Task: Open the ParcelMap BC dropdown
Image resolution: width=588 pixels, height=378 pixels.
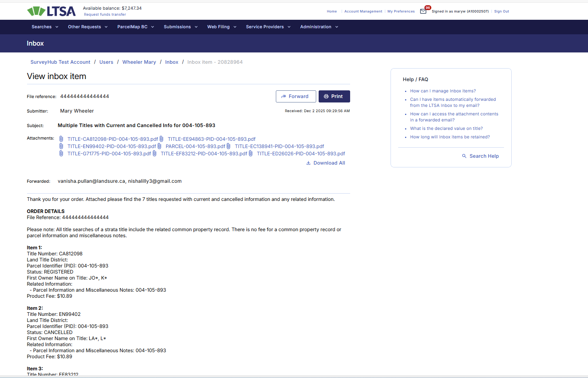Action: [x=135, y=27]
